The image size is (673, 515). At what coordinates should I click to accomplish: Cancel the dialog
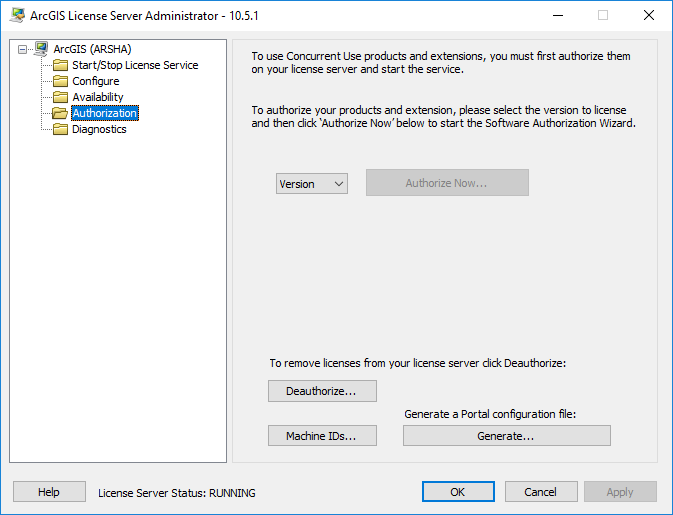[x=541, y=492]
